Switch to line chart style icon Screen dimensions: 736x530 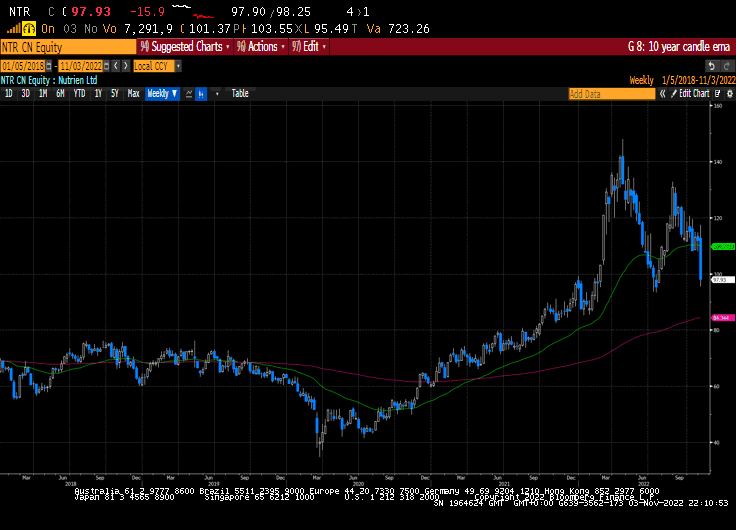[189, 94]
